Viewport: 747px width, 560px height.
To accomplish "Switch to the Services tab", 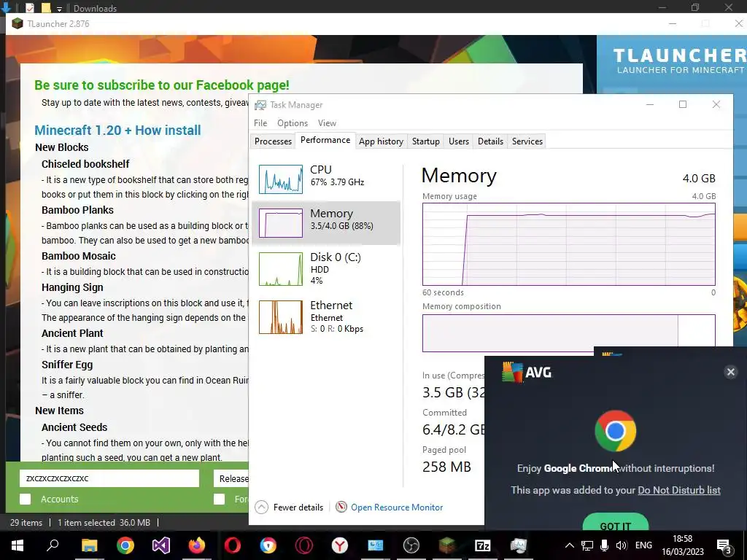I will (527, 141).
